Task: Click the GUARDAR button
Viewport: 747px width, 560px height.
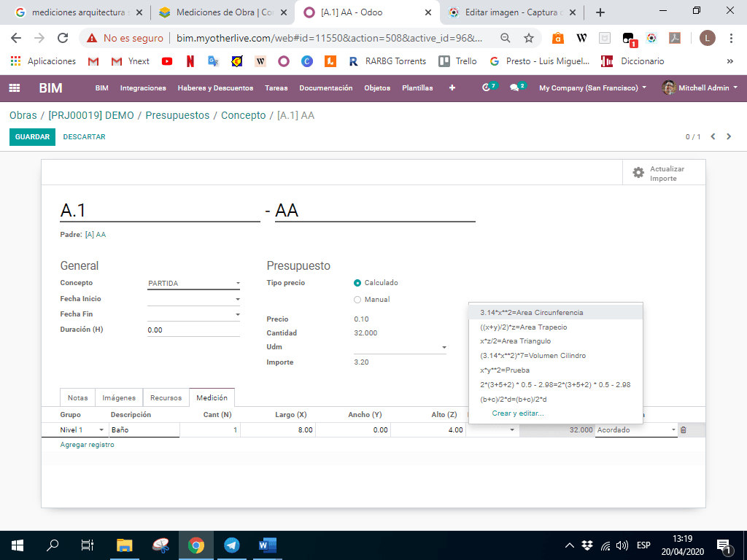Action: (x=32, y=136)
